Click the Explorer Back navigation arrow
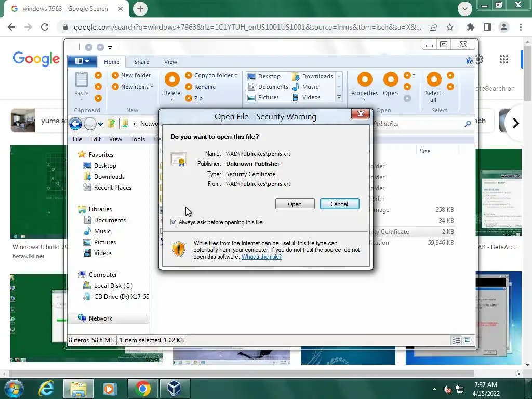Screen dimensions: 532x399 click(x=76, y=124)
